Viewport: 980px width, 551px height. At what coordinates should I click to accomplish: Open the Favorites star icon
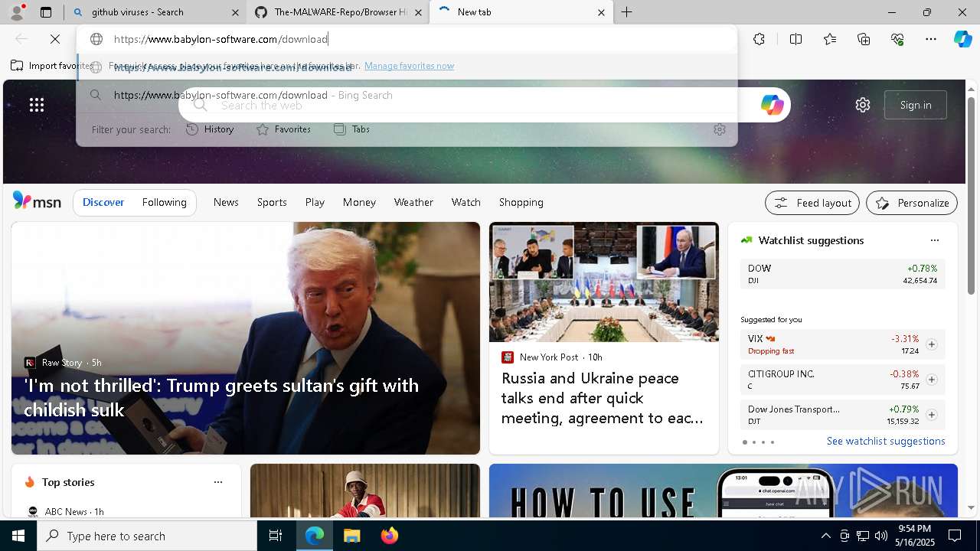(830, 39)
